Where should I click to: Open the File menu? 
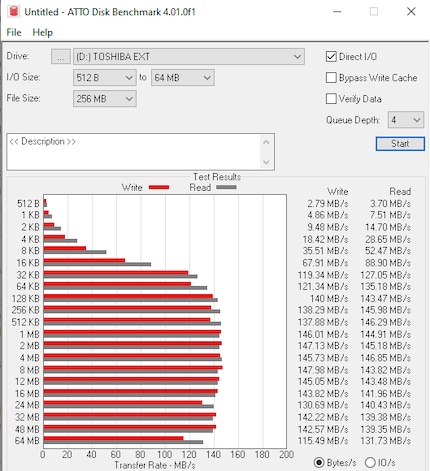pos(14,32)
